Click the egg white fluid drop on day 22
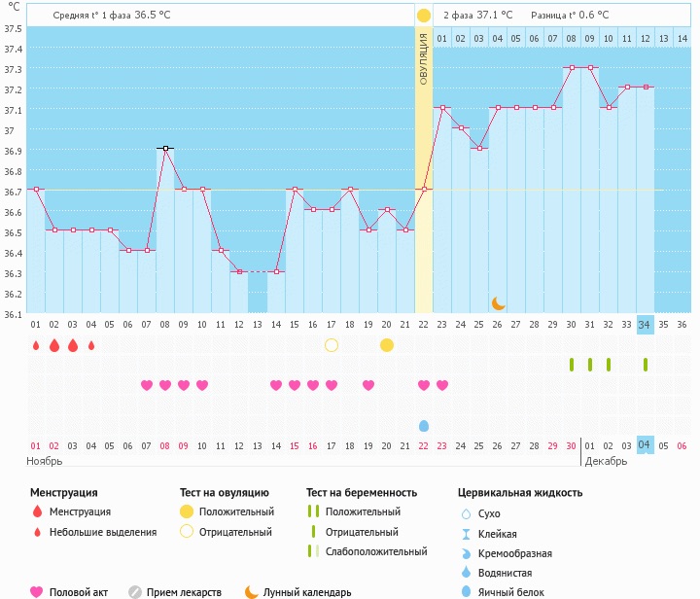The height and width of the screenshot is (599, 700). [424, 426]
